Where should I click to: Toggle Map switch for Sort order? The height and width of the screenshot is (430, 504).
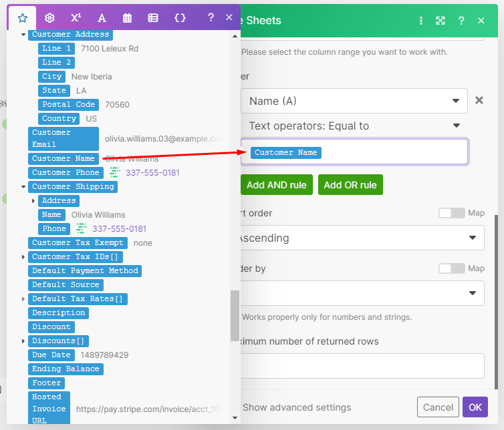(451, 213)
